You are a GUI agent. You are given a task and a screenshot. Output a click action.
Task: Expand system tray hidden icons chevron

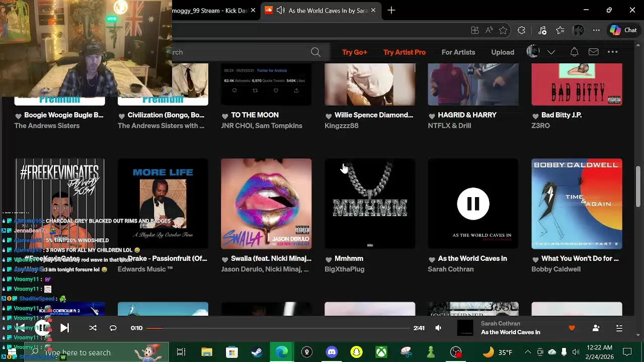coord(527,352)
